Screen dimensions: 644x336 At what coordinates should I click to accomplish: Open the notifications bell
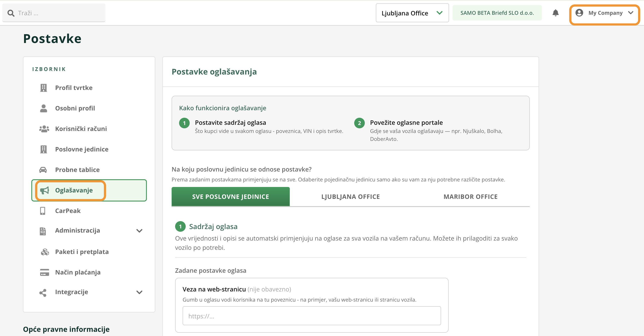(555, 13)
